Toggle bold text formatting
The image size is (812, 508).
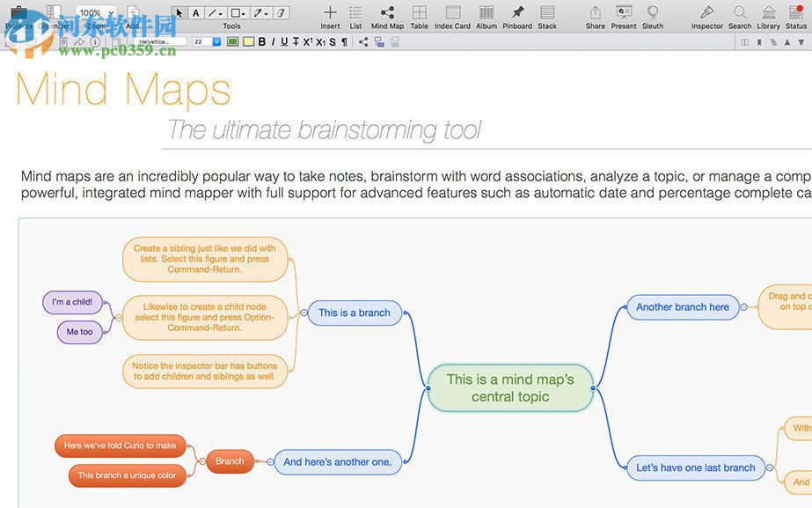(261, 41)
